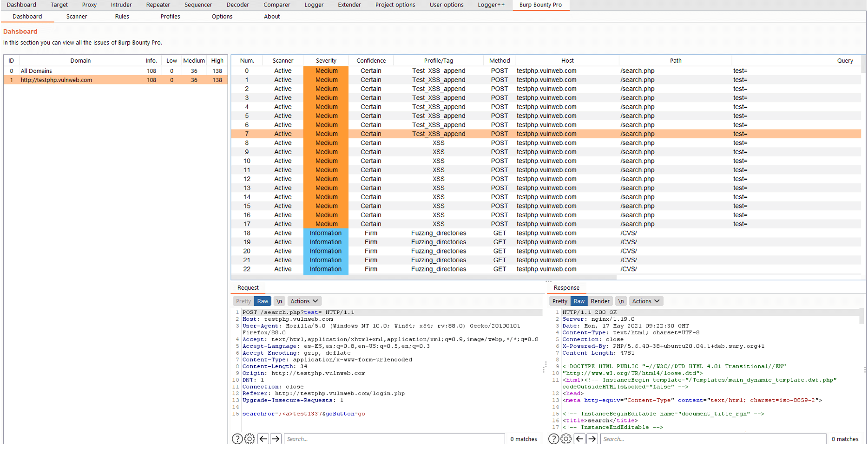The height and width of the screenshot is (454, 868).
Task: Switch the Request view to Pretty
Action: [x=243, y=301]
